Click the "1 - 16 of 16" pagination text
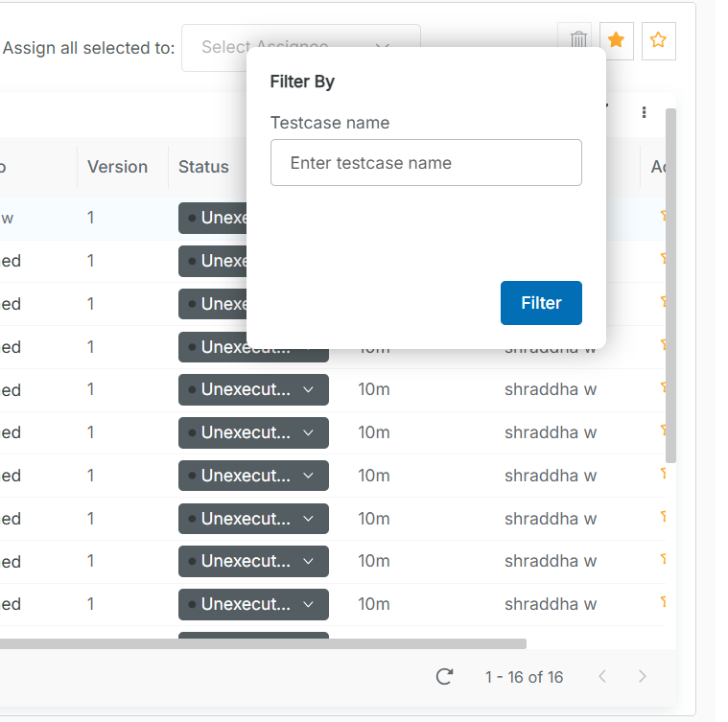The image size is (728, 722). pyautogui.click(x=524, y=677)
